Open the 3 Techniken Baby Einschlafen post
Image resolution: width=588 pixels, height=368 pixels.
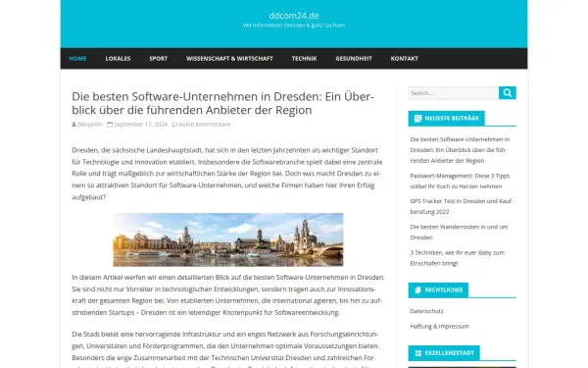click(x=457, y=258)
